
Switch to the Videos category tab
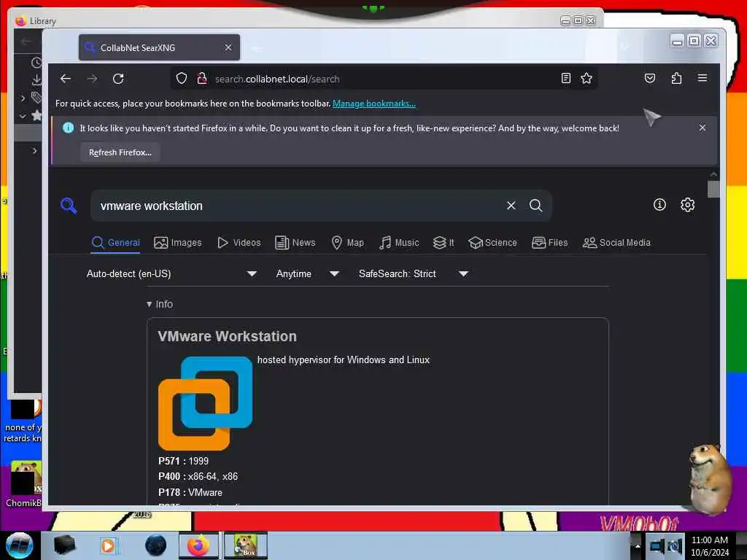(x=239, y=242)
